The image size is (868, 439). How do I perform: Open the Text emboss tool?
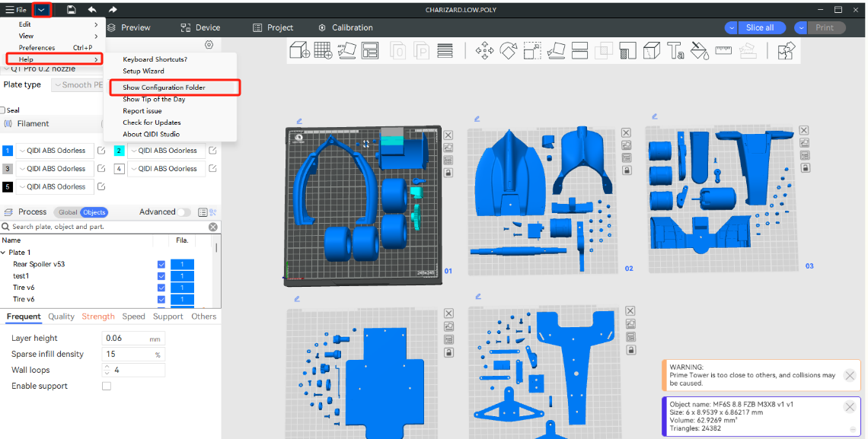pyautogui.click(x=675, y=51)
